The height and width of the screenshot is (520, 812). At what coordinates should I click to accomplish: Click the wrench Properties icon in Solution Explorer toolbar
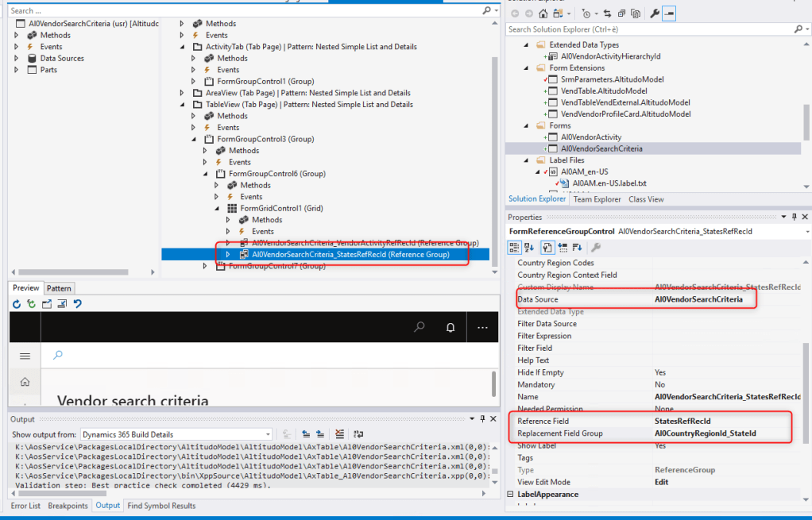pos(655,13)
